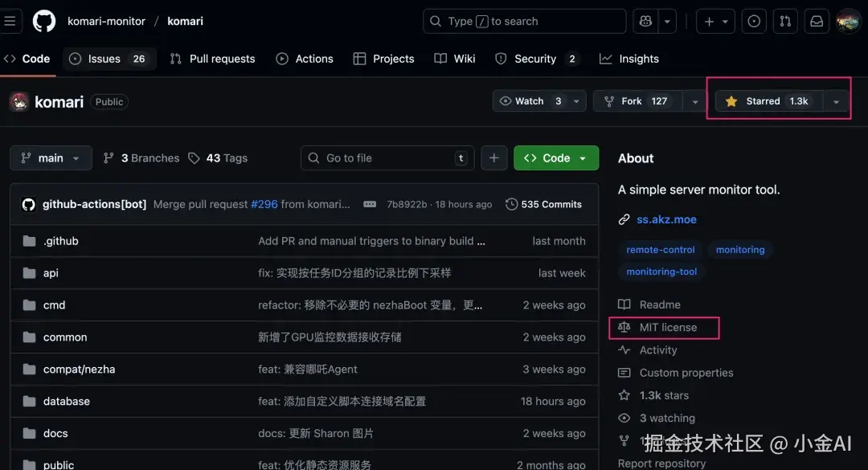Switch to the Actions tab
The height and width of the screenshot is (470, 868).
[305, 59]
